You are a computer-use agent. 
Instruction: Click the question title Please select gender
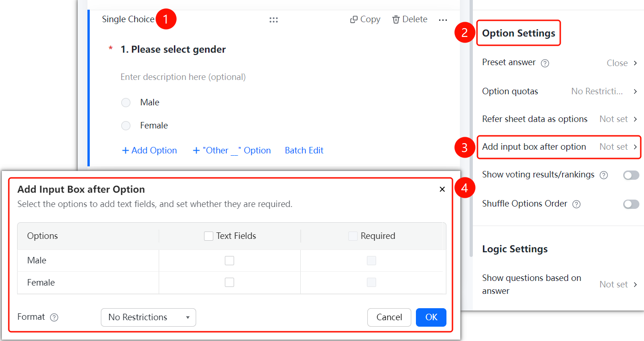pos(173,49)
